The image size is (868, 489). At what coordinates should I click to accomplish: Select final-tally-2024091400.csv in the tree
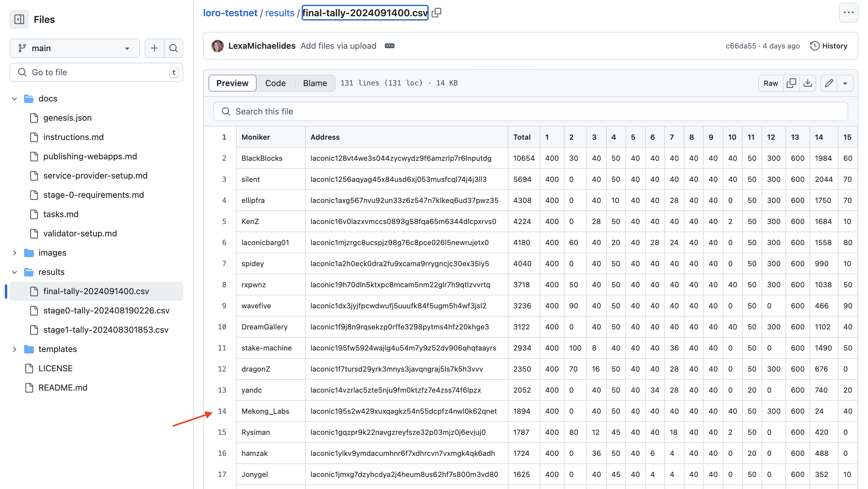[96, 291]
